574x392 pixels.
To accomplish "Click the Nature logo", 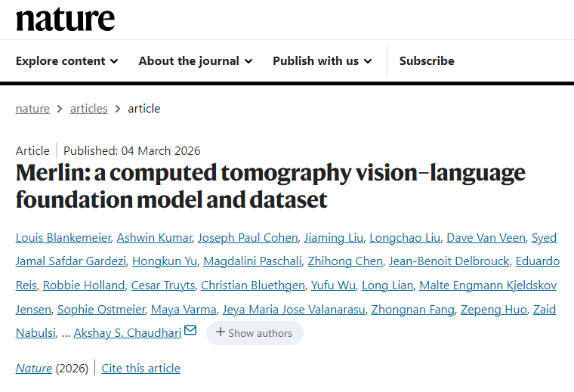I will 66,19.
